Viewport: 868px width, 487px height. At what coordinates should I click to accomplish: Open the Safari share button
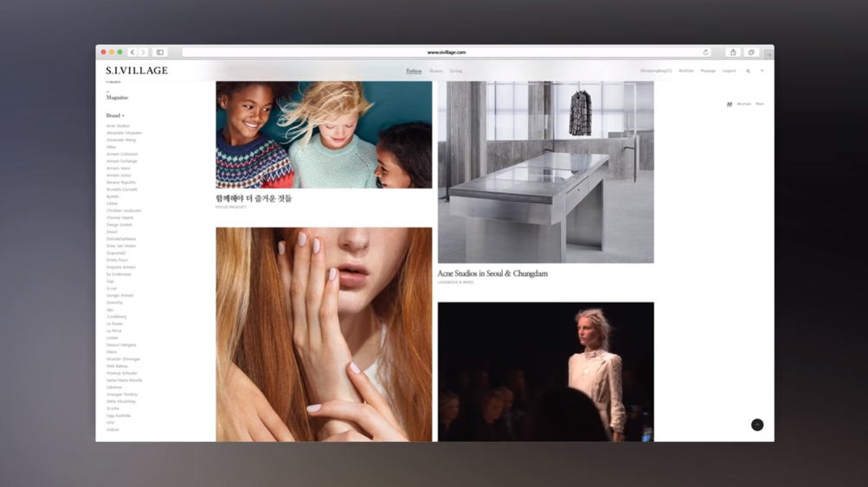click(733, 52)
